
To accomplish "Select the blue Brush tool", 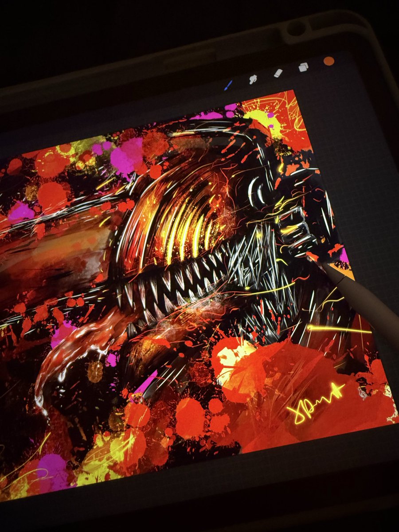I will click(x=227, y=85).
